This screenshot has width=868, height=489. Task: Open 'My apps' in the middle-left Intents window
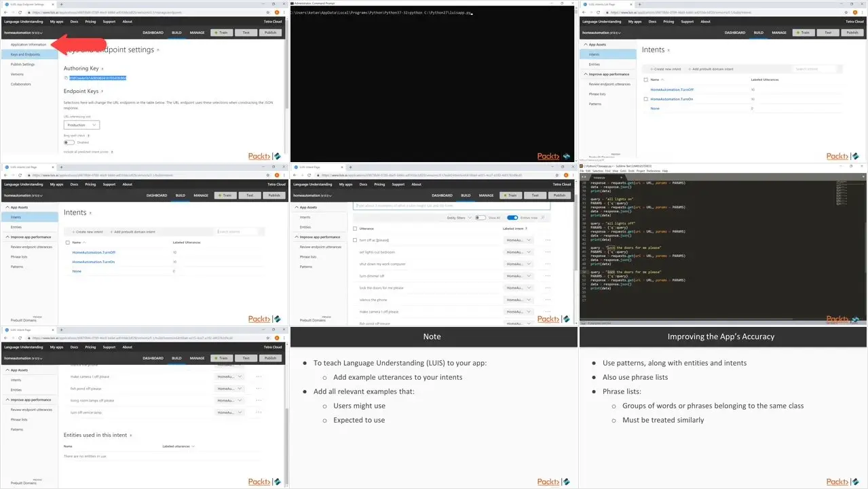pos(56,184)
